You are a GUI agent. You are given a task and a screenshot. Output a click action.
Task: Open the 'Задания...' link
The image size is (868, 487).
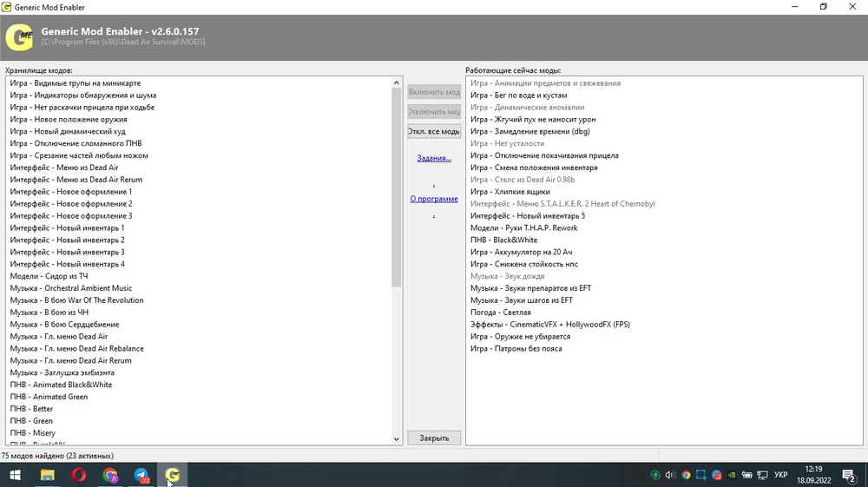(434, 158)
